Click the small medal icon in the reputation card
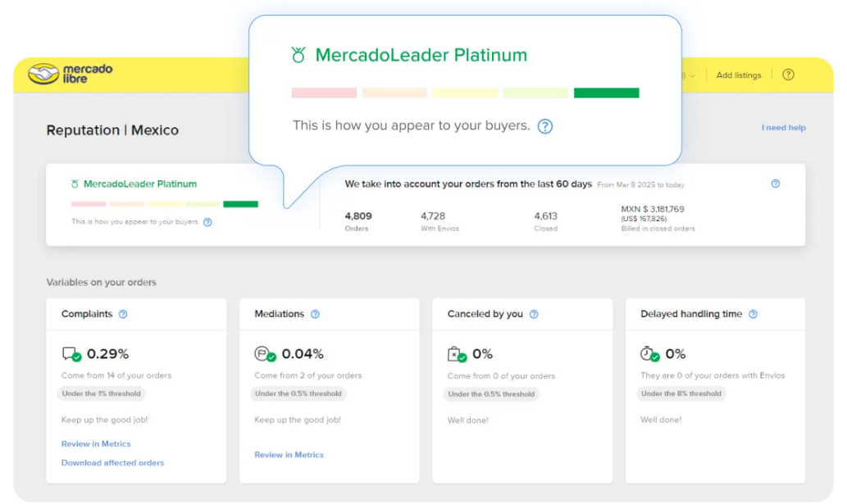The image size is (847, 504). coord(75,184)
